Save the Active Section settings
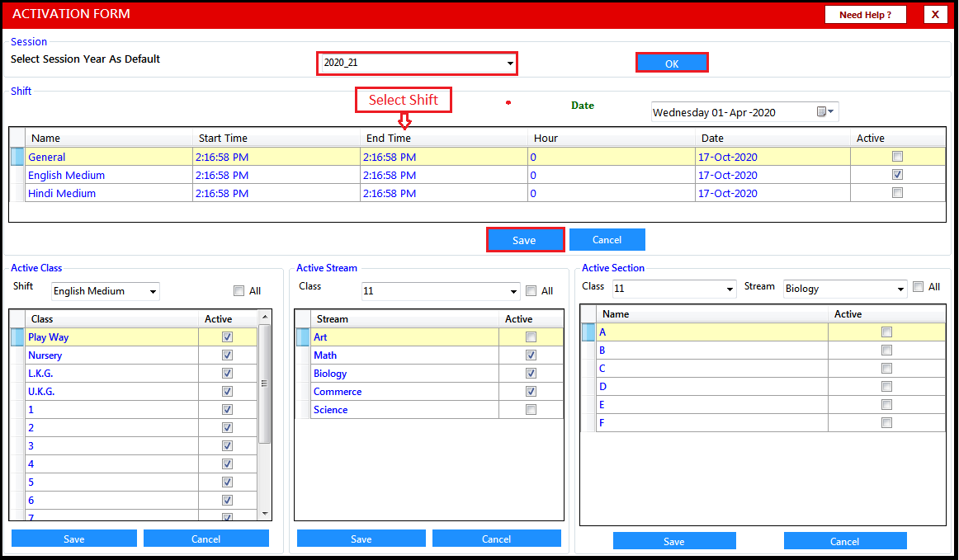 674,541
